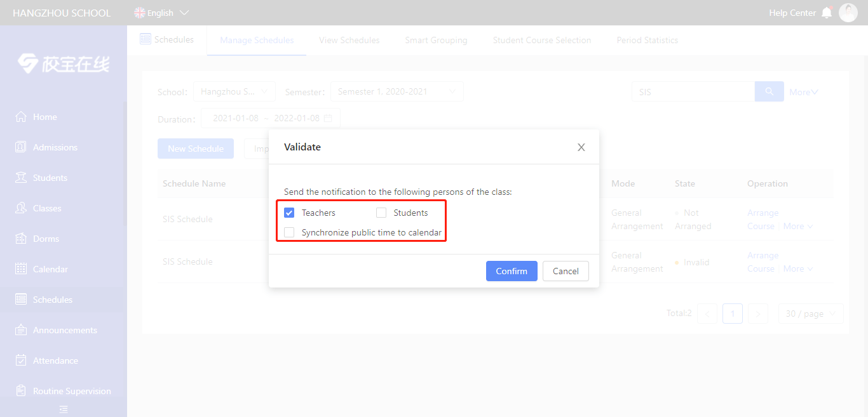The width and height of the screenshot is (868, 417).
Task: Open the Classes sidebar icon
Action: point(21,208)
